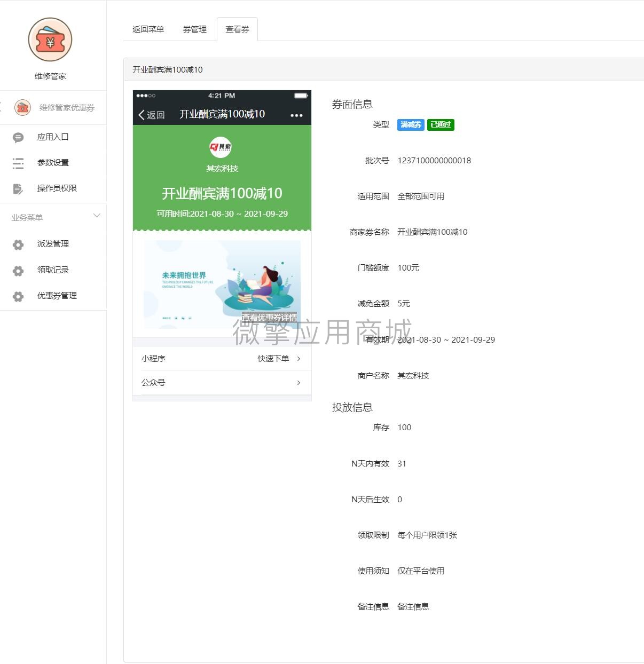This screenshot has width=644, height=664.
Task: Click the gear icon beside 领取记录
Action: coord(18,271)
